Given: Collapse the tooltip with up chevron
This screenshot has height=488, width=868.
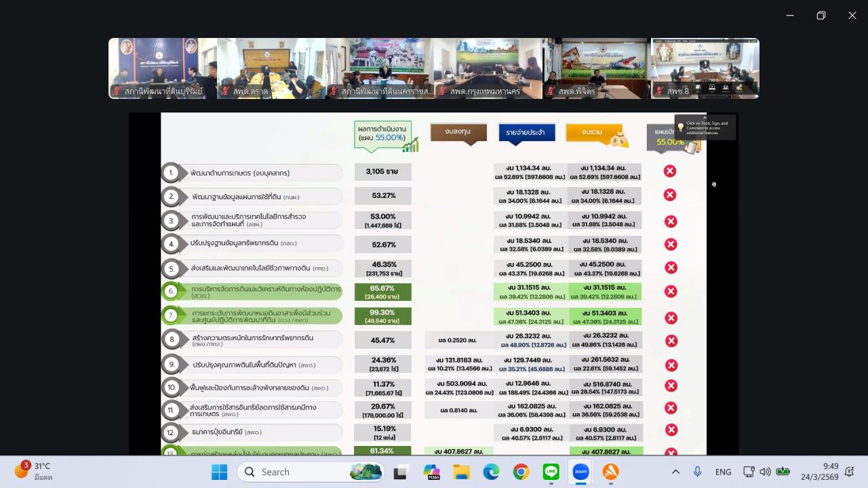Looking at the screenshot, I should (x=705, y=117).
